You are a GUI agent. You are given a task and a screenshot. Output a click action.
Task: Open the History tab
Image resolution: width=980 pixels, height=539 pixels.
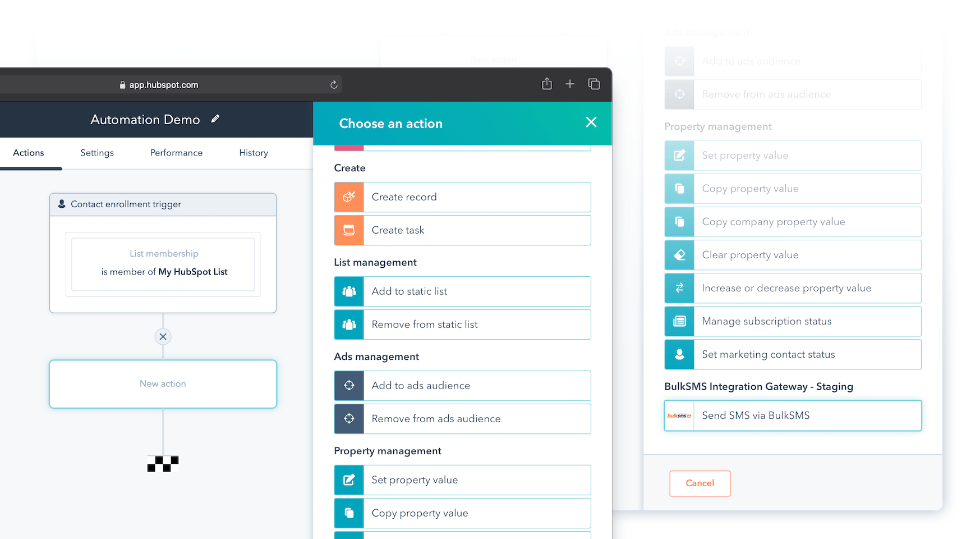[x=254, y=153]
